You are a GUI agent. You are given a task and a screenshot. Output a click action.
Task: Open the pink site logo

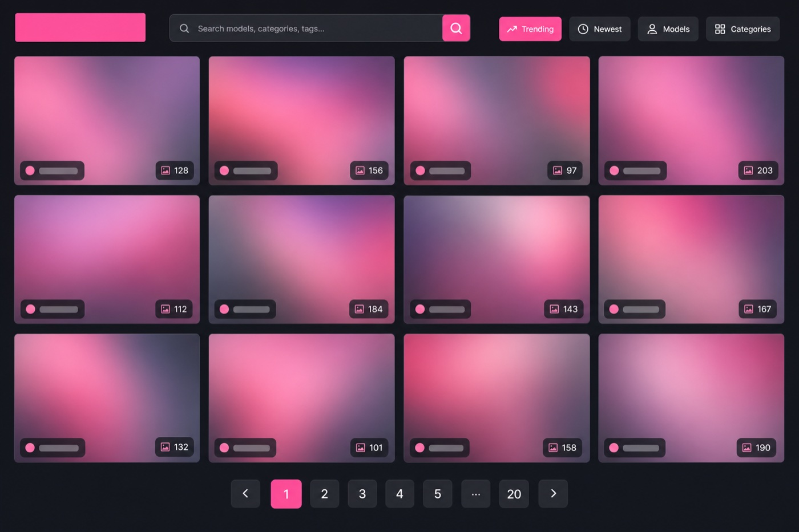pos(80,27)
